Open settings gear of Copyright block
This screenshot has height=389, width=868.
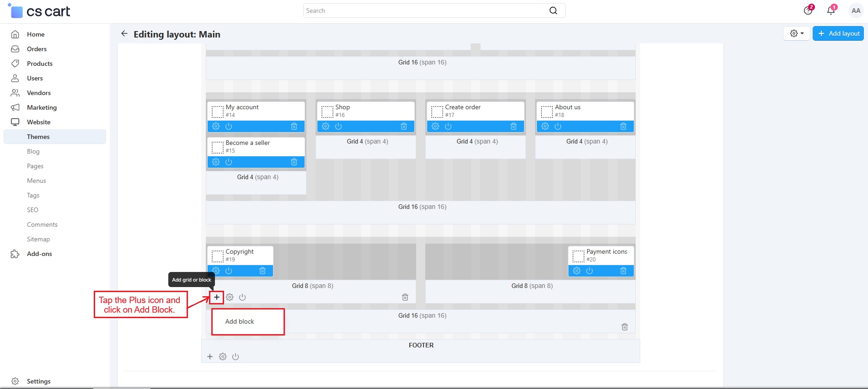216,271
